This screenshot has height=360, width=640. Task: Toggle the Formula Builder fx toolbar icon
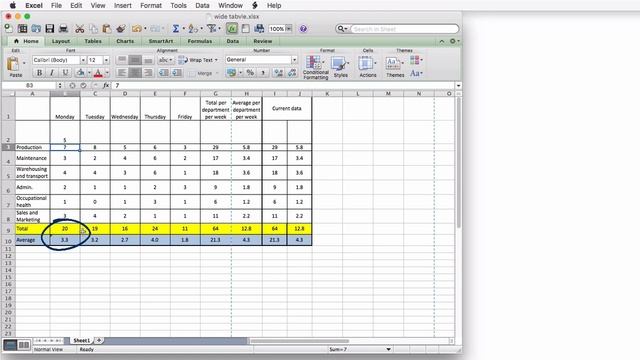(x=232, y=28)
